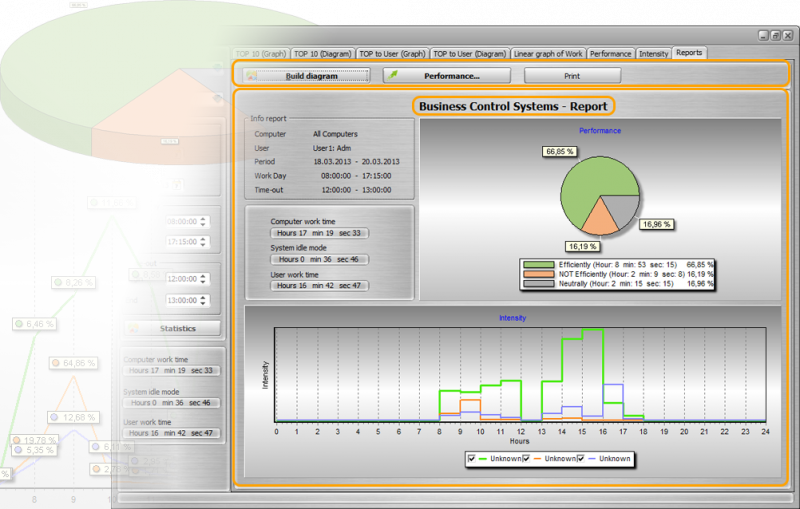Select the TOP to User (Graph) tab
Image resolution: width=800 pixels, height=509 pixels.
pos(392,54)
